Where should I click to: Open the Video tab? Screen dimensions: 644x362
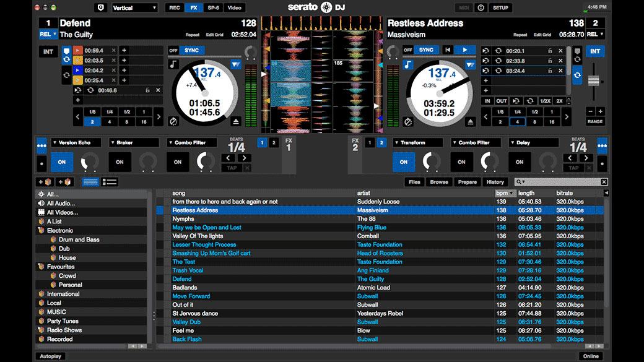tap(235, 8)
